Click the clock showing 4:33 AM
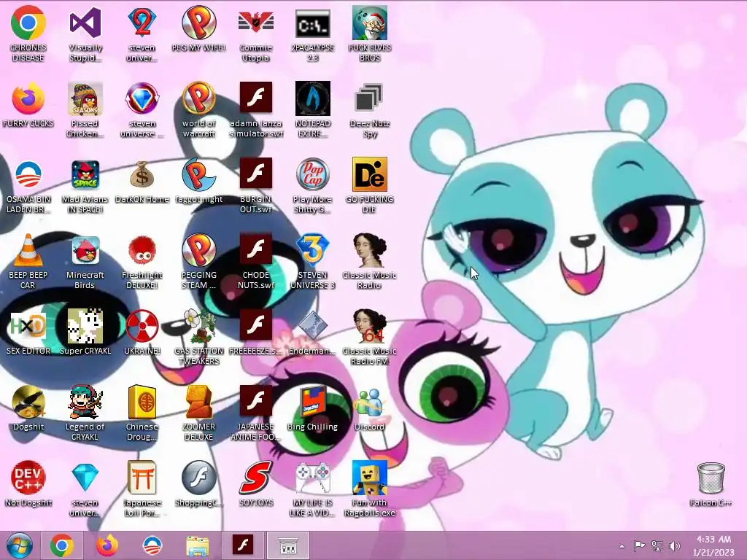 coord(713,545)
